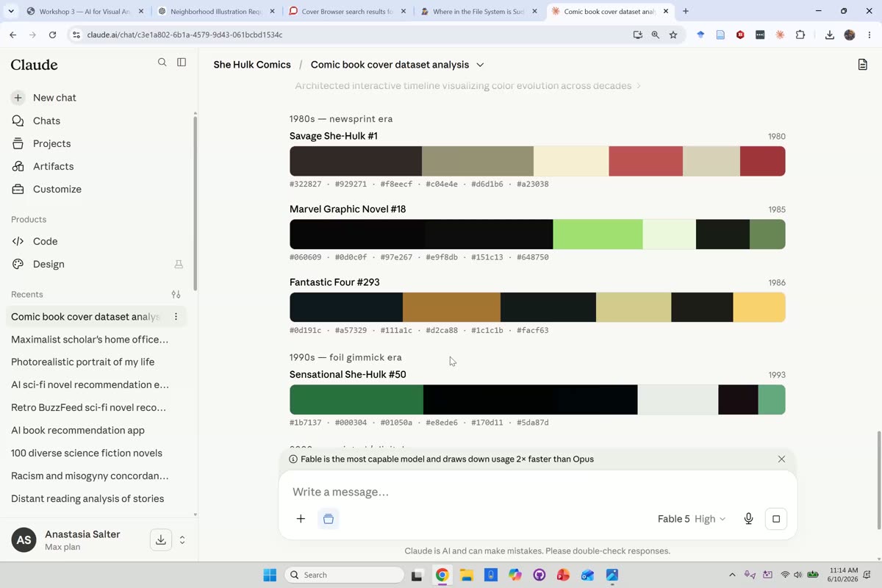Open chat 'Maximalist scholar's home office'
This screenshot has height=588, width=882.
pyautogui.click(x=90, y=339)
